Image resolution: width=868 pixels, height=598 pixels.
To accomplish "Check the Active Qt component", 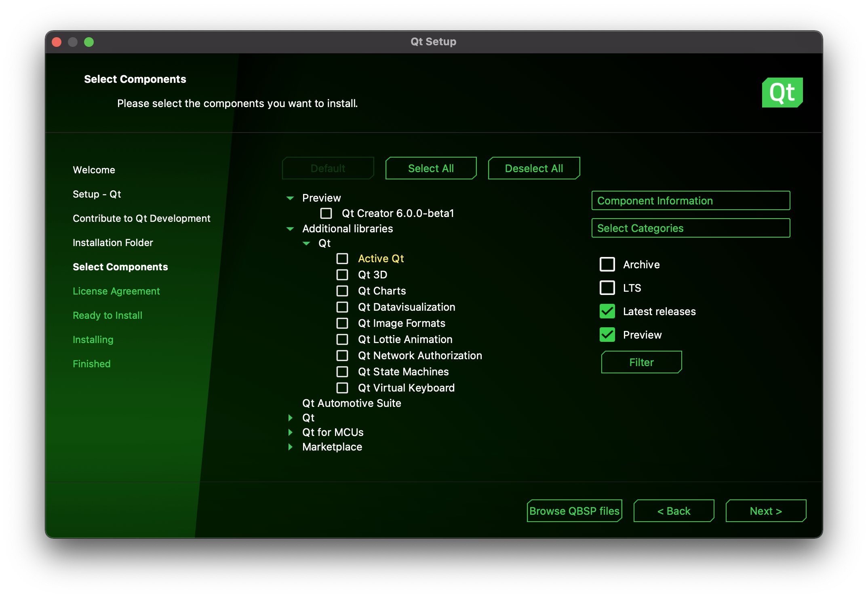I will click(343, 259).
